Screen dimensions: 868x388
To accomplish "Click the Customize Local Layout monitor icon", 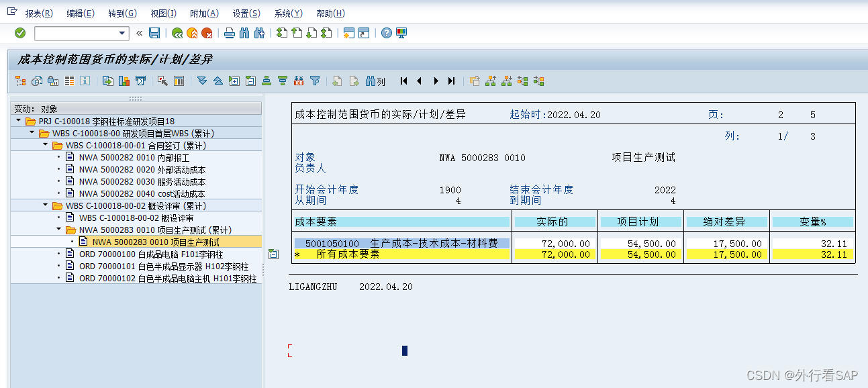I will [x=401, y=33].
